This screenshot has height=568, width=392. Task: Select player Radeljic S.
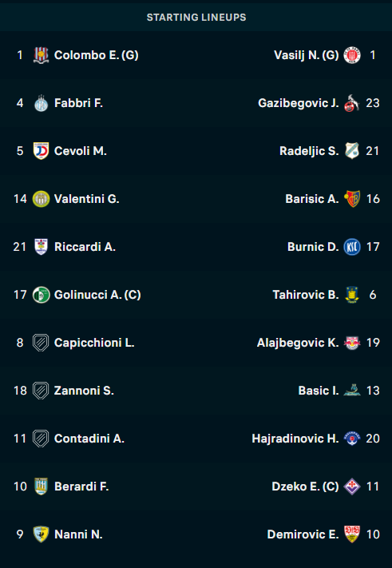[309, 151]
